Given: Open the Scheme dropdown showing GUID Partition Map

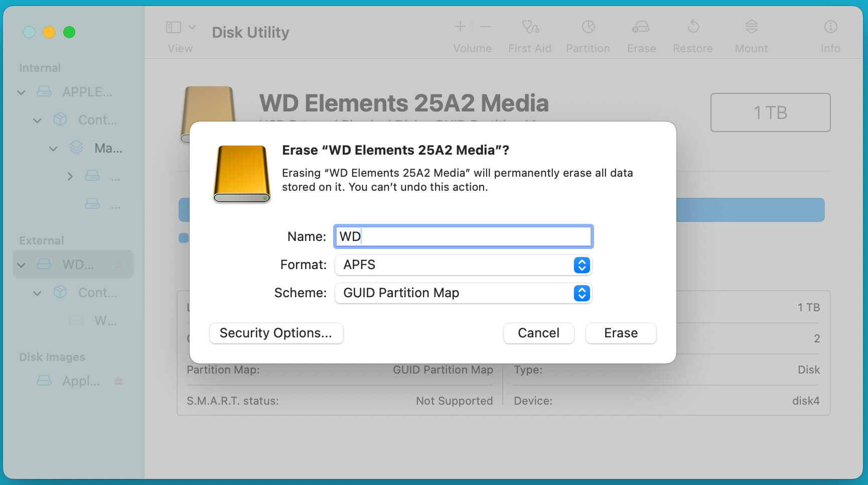Looking at the screenshot, I should 581,293.
